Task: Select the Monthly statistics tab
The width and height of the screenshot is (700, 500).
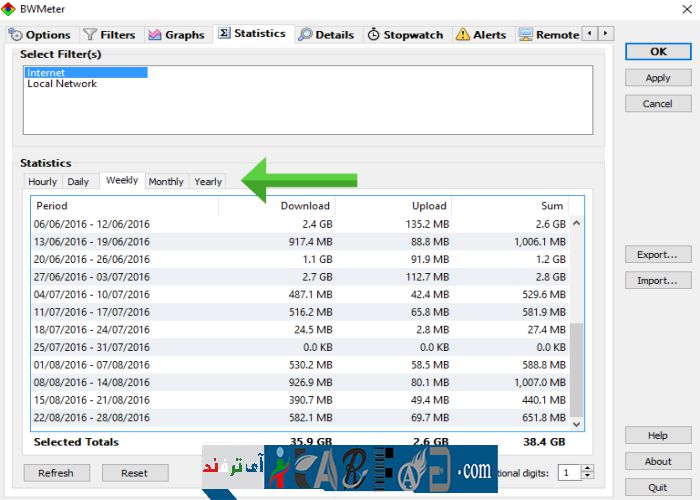Action: tap(166, 182)
